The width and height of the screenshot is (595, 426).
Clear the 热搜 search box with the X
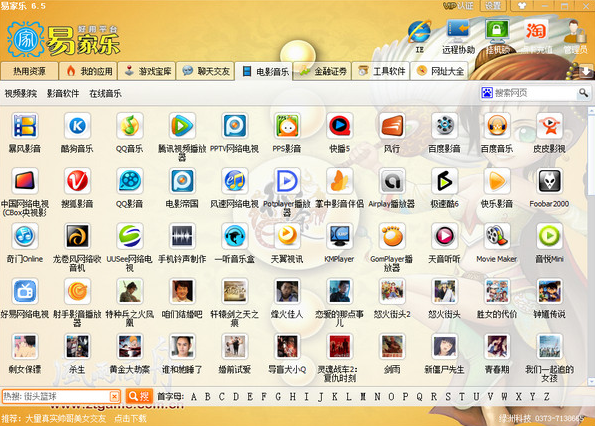pos(114,397)
